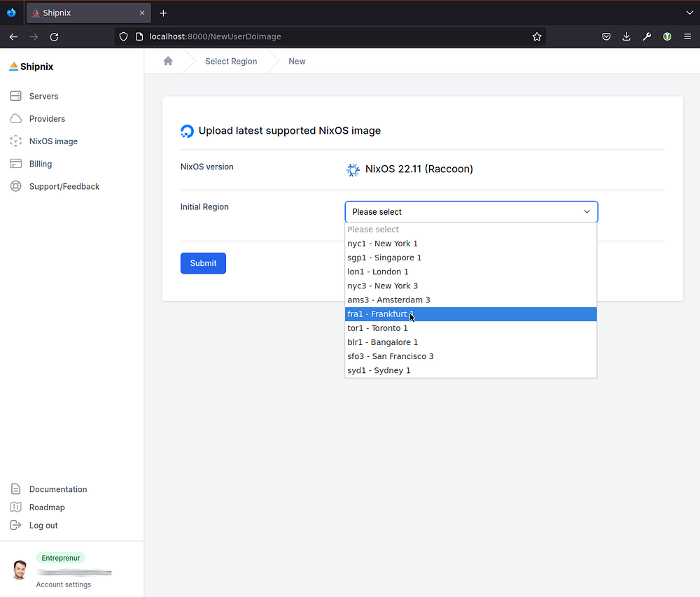Select sfo3 - San Francisco 3 option
The height and width of the screenshot is (597, 700).
[470, 356]
